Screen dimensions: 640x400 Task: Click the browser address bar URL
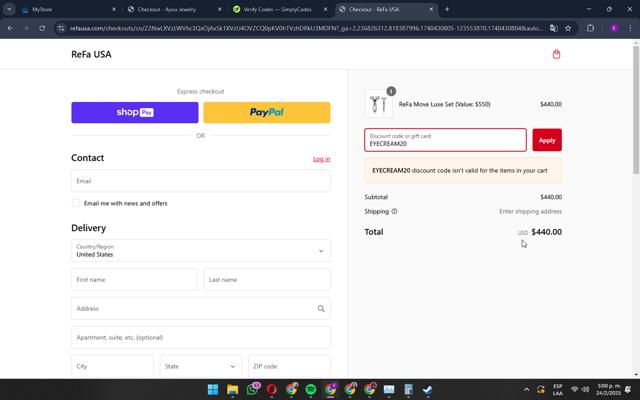(x=306, y=28)
